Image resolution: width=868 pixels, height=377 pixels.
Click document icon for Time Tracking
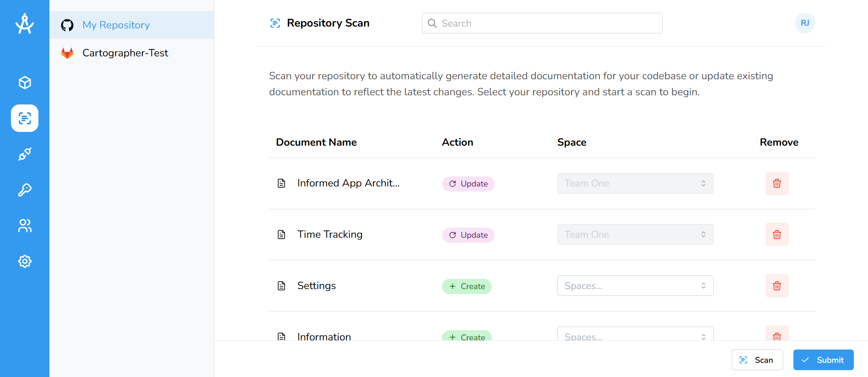point(281,235)
